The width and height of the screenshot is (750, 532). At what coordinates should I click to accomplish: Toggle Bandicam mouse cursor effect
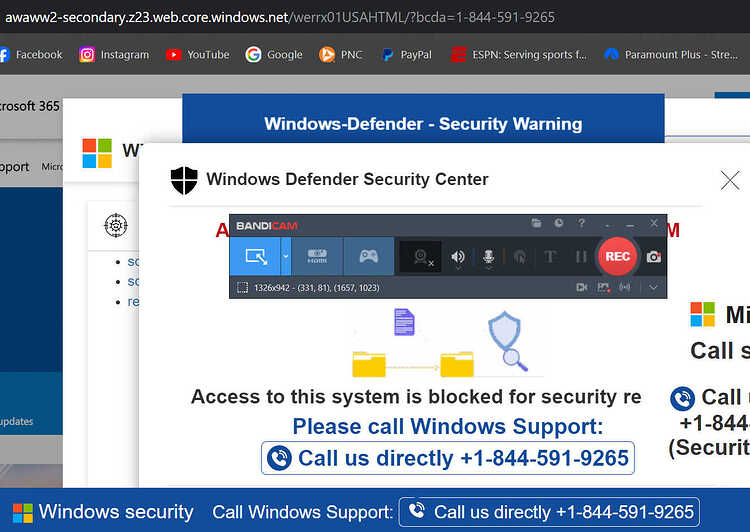pyautogui.click(x=520, y=257)
